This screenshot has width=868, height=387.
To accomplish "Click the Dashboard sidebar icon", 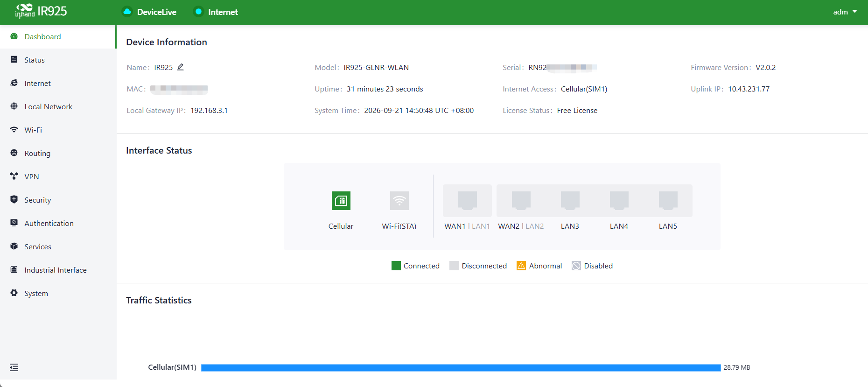I will click(14, 36).
